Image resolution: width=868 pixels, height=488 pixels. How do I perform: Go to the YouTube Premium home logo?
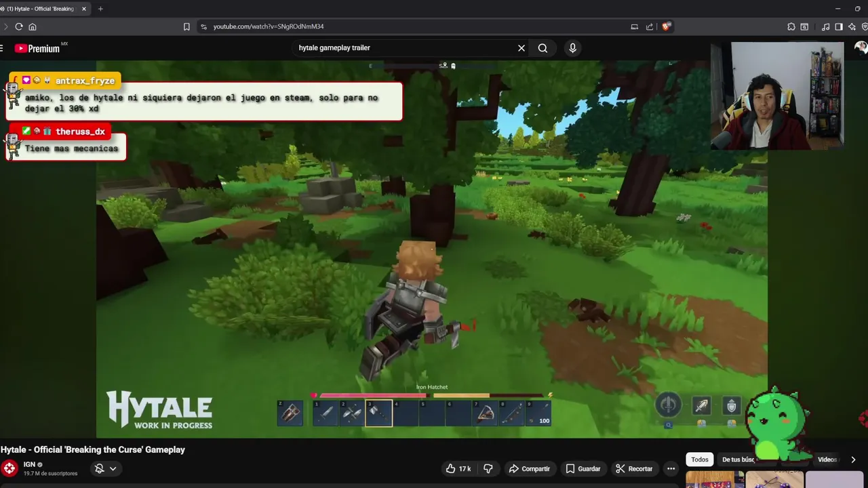(37, 48)
